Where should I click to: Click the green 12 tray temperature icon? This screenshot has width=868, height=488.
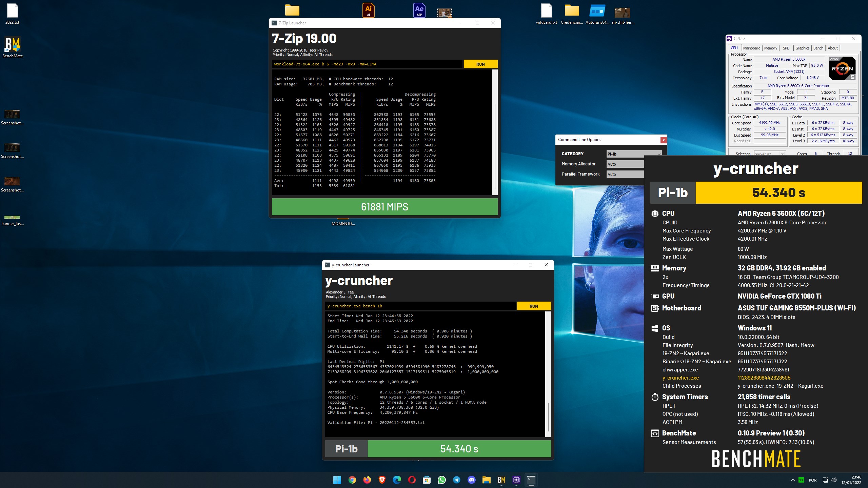coord(801,480)
